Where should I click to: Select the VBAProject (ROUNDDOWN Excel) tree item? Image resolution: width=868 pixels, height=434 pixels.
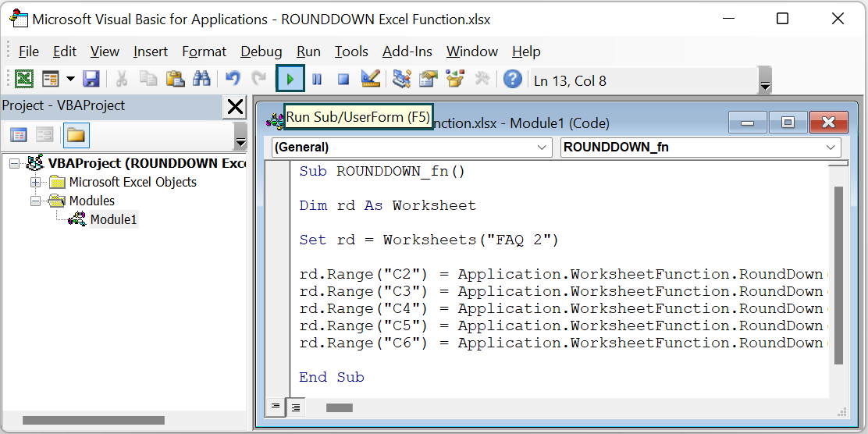[x=147, y=163]
